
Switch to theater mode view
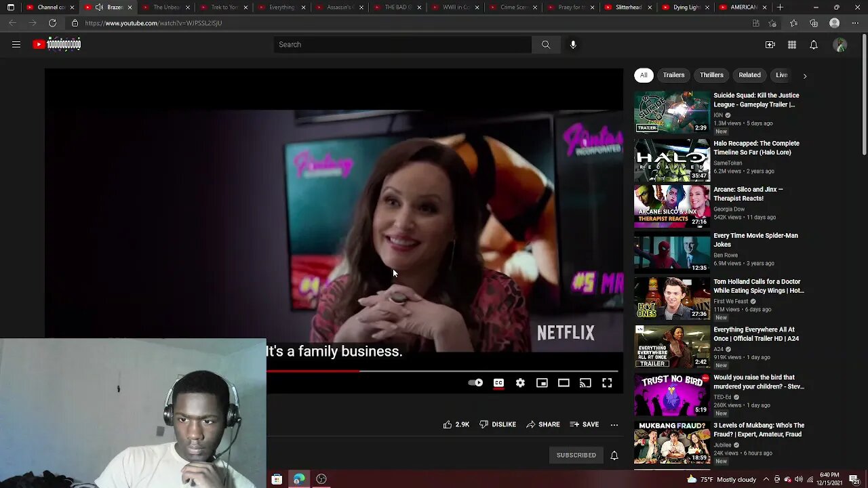(564, 383)
